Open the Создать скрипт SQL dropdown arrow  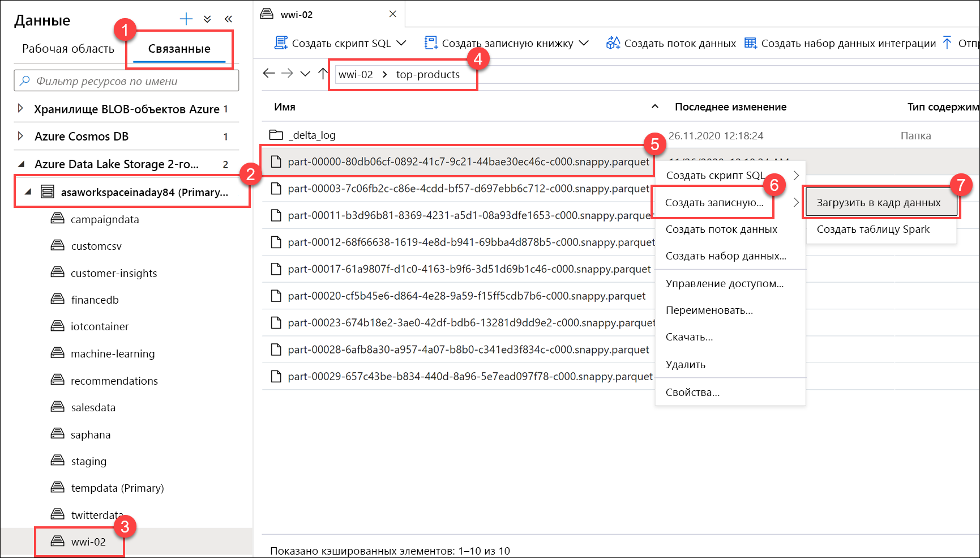(401, 43)
